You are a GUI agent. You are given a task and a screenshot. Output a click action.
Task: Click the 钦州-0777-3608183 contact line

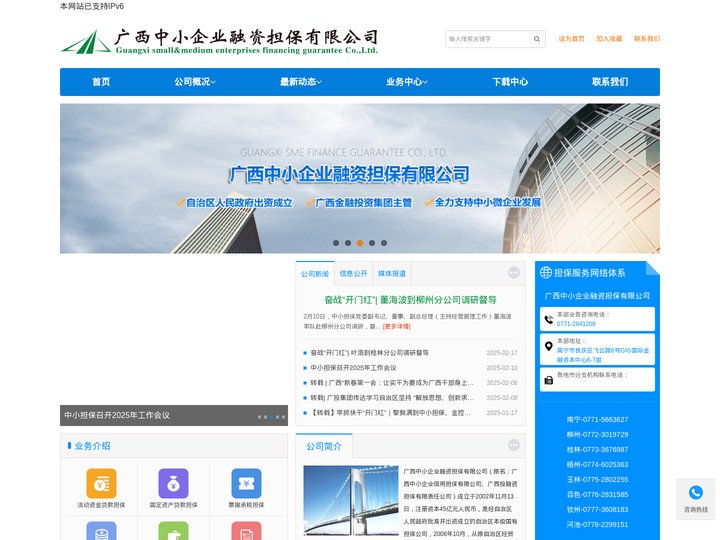[x=597, y=509]
